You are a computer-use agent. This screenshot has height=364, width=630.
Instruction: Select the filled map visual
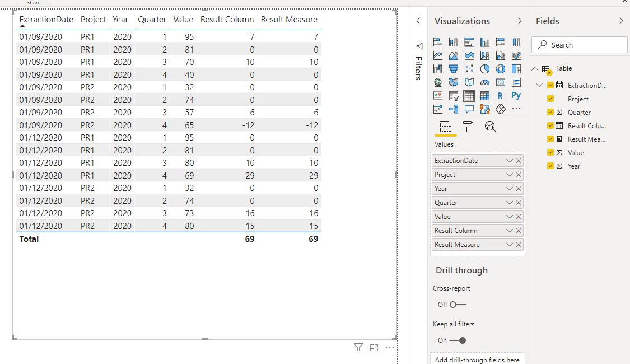point(454,82)
